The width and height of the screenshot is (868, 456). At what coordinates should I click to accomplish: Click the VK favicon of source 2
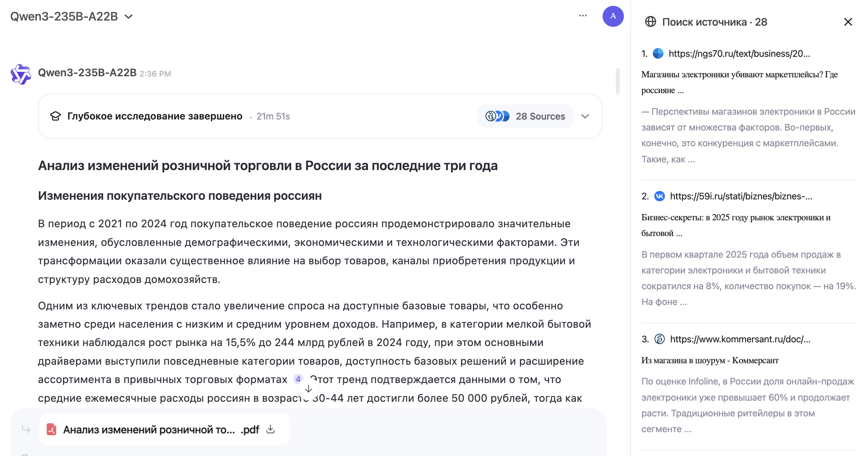coord(659,196)
